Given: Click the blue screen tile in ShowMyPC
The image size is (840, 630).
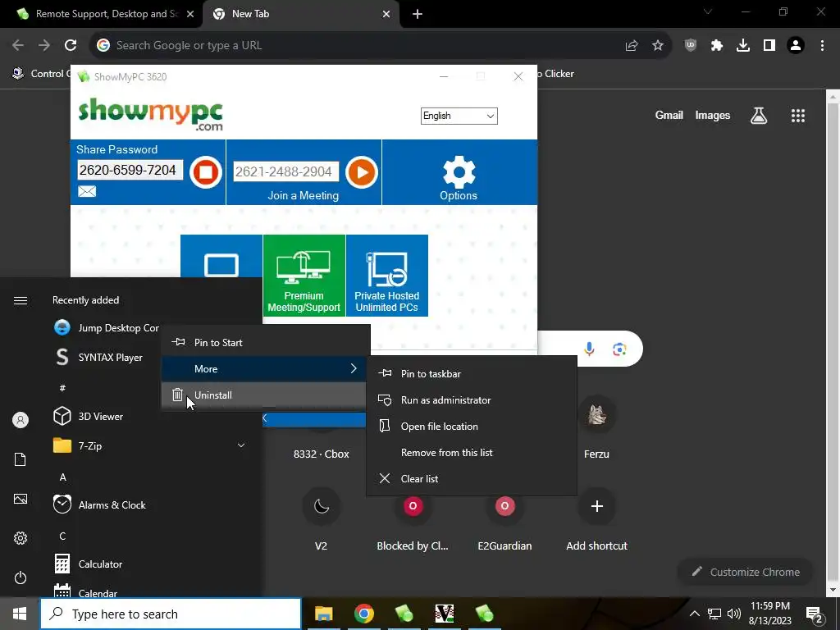Looking at the screenshot, I should point(221,257).
